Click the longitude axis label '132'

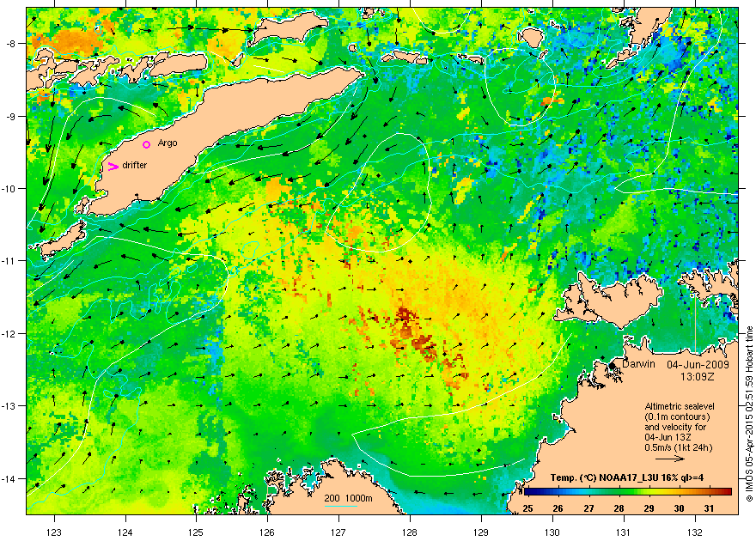pos(695,532)
